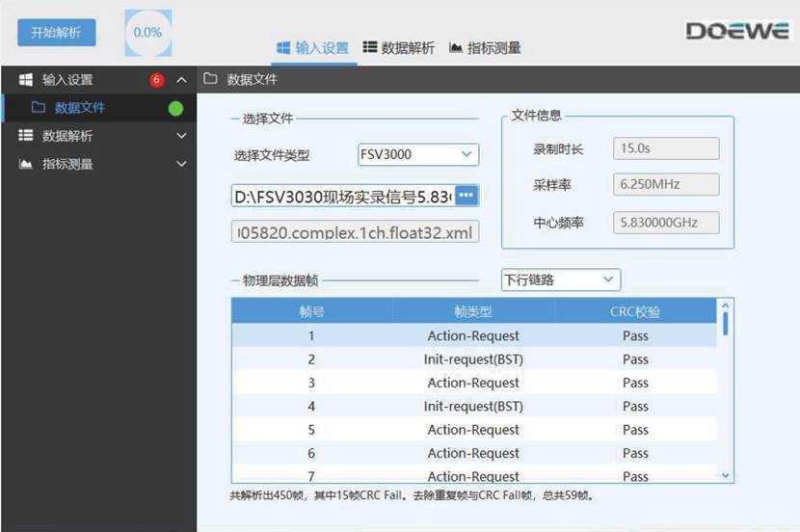Open the FSV3000 file type dropdown
The image size is (800, 532).
point(417,154)
